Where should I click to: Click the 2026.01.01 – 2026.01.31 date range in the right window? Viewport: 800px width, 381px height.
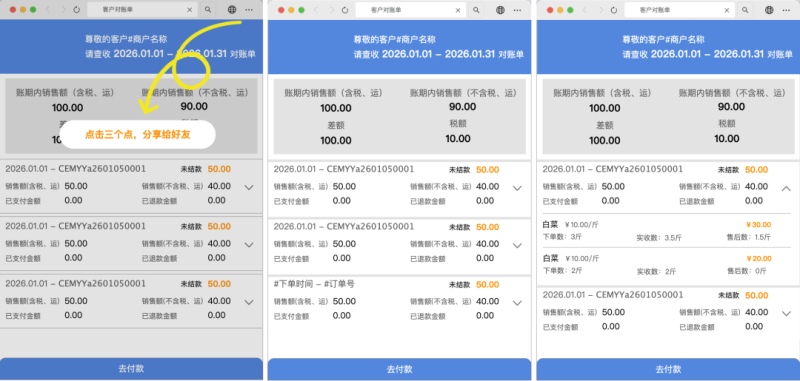pyautogui.click(x=707, y=54)
